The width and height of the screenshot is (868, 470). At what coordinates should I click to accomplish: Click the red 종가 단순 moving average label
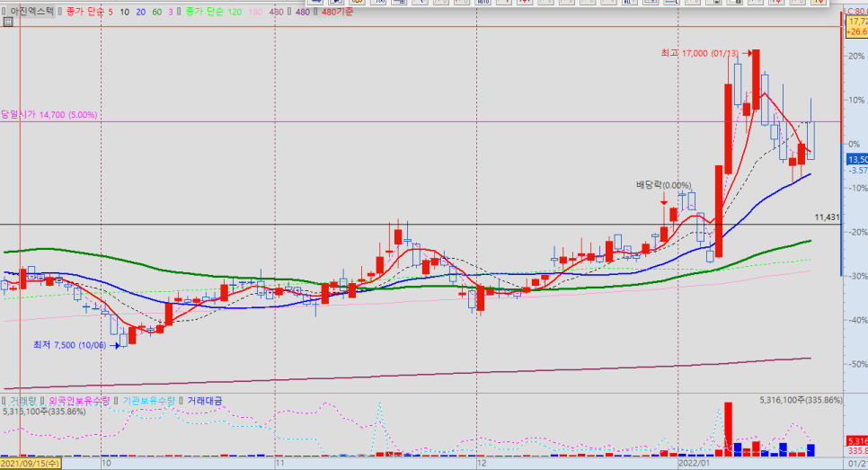tap(84, 12)
